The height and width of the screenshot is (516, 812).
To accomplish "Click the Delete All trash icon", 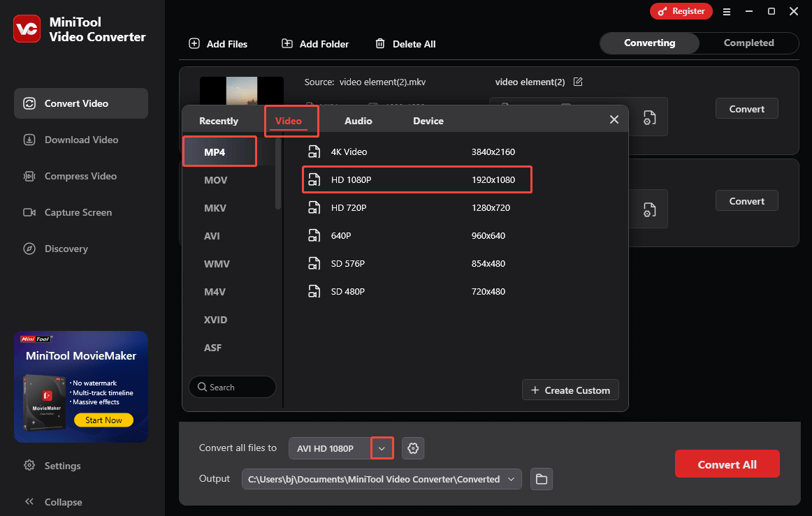I will 380,43.
